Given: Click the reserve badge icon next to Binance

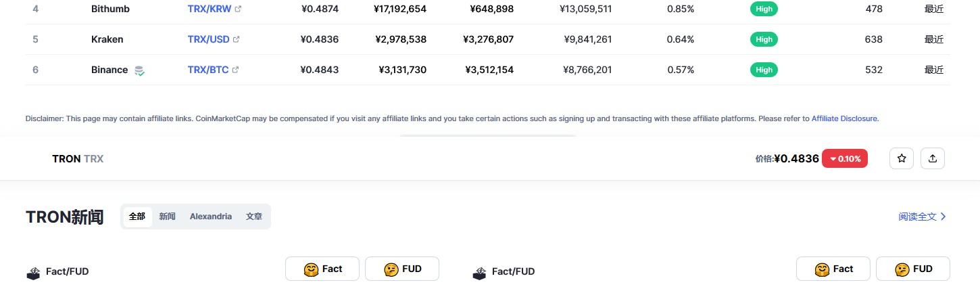Looking at the screenshot, I should tap(139, 70).
